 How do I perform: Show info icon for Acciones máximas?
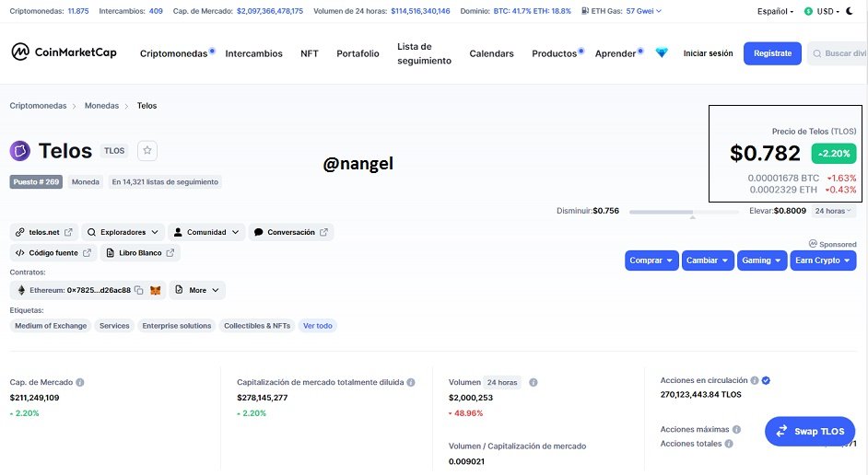(737, 429)
